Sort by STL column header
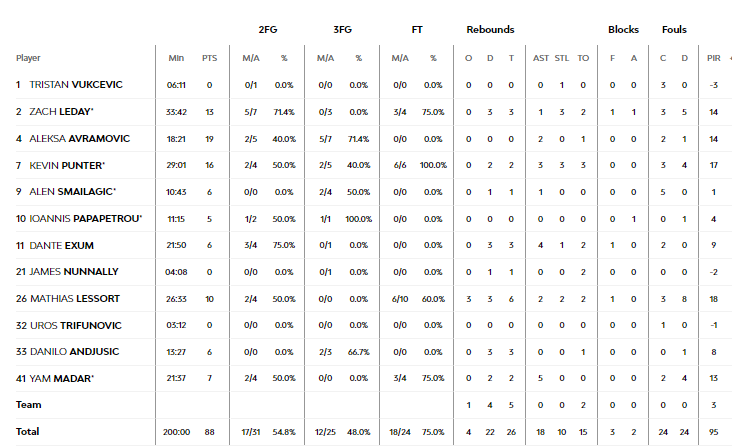Image resolution: width=732 pixels, height=448 pixels. [562, 58]
